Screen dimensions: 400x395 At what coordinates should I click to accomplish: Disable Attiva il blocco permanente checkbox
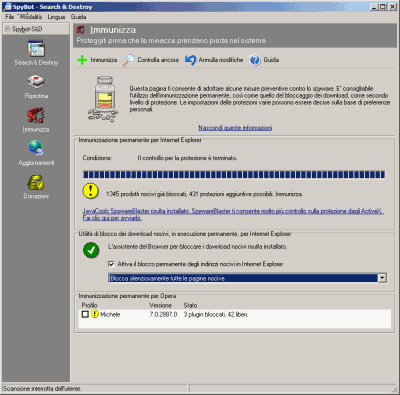[x=111, y=264]
